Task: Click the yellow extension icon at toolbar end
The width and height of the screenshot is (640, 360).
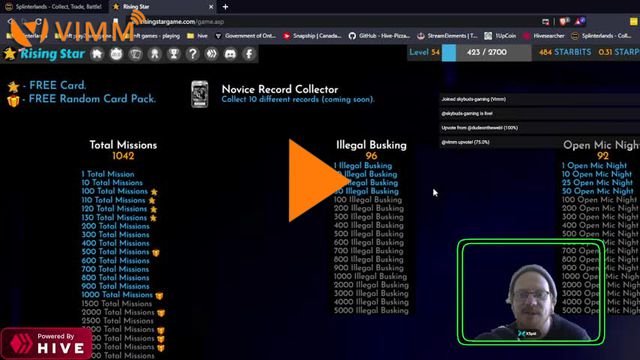Action: point(633,22)
